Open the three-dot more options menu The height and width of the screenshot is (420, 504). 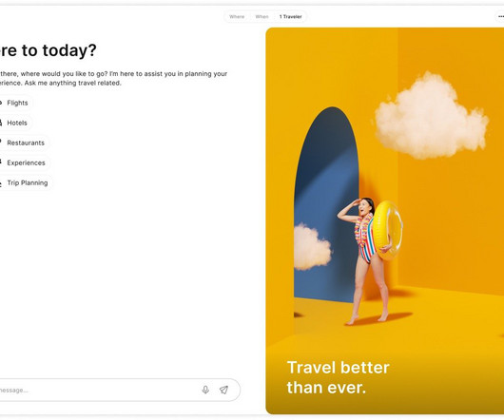501,16
